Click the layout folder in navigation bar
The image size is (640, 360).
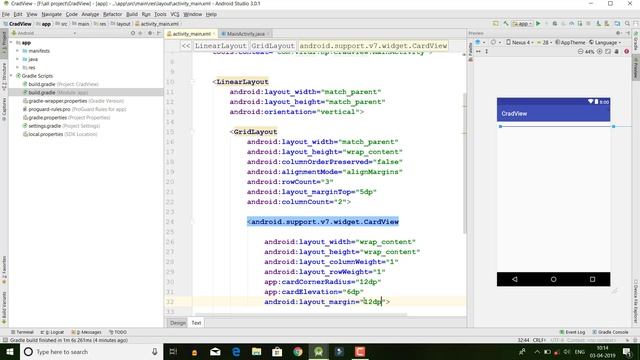coord(121,24)
